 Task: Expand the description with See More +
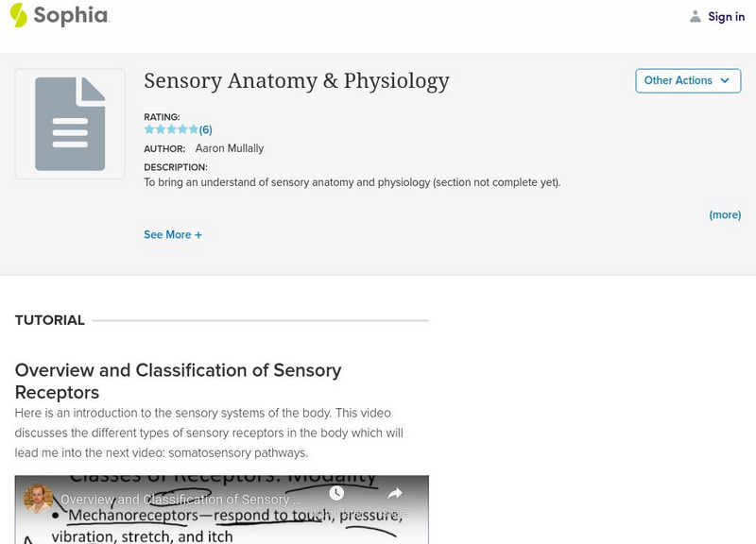(174, 233)
